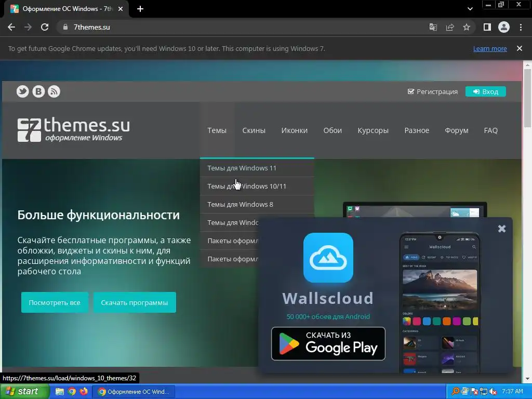Click the Google Play download badge
Screen dimensions: 532x399
(328, 344)
